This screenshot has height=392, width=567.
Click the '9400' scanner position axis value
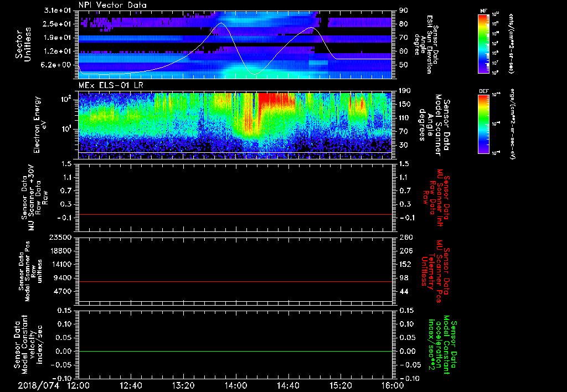tap(62, 278)
